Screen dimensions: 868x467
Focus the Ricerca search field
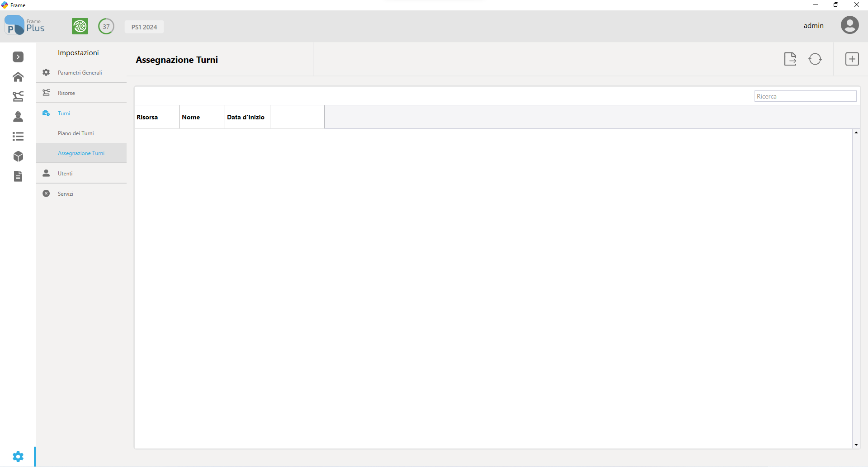click(x=806, y=96)
